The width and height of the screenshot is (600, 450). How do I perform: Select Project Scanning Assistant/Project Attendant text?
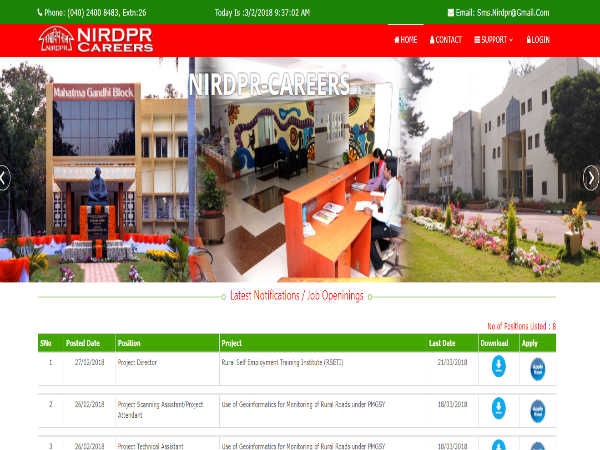pos(160,410)
